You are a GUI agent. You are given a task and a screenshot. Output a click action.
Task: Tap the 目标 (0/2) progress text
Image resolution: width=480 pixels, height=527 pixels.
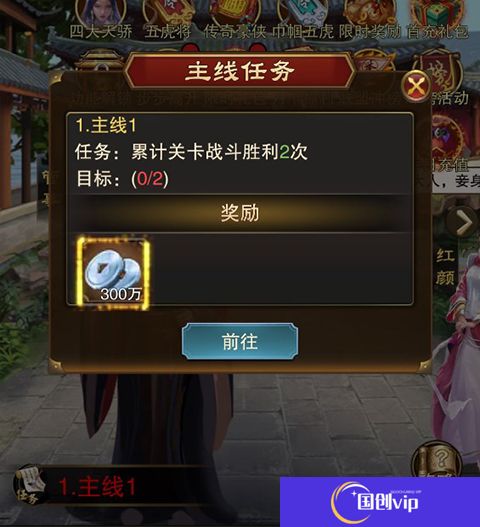pyautogui.click(x=122, y=178)
